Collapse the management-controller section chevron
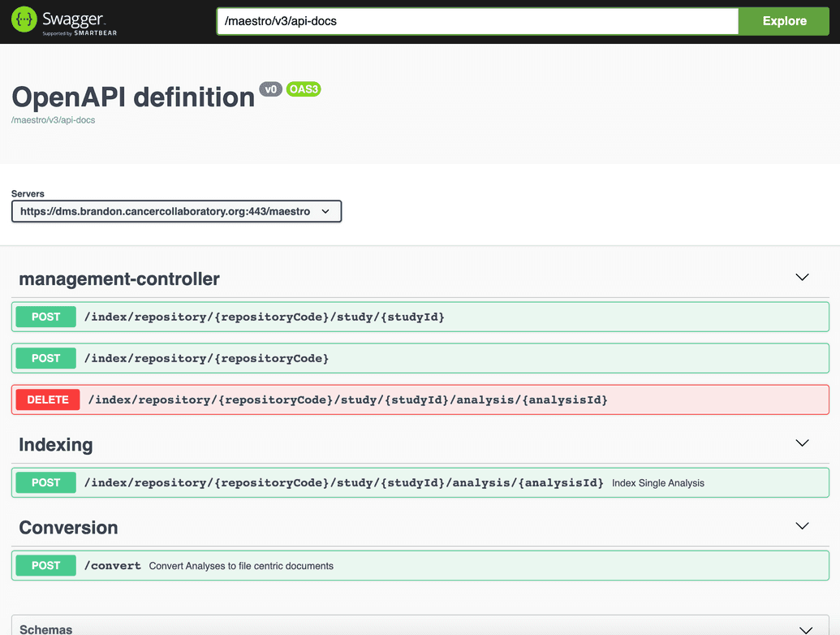Viewport: 840px width, 635px height. coord(802,278)
